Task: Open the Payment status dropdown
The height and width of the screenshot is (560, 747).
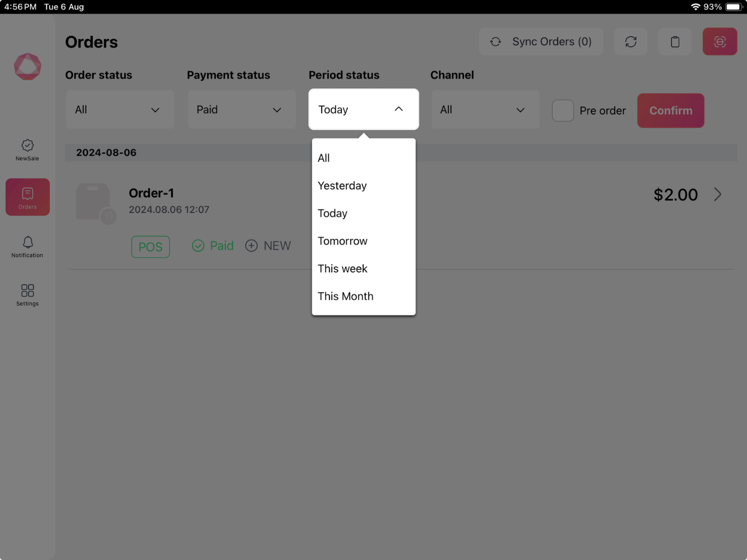Action: point(241,109)
